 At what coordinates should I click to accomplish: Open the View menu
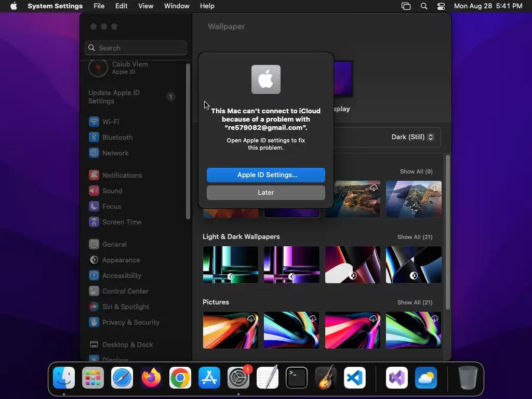(146, 6)
